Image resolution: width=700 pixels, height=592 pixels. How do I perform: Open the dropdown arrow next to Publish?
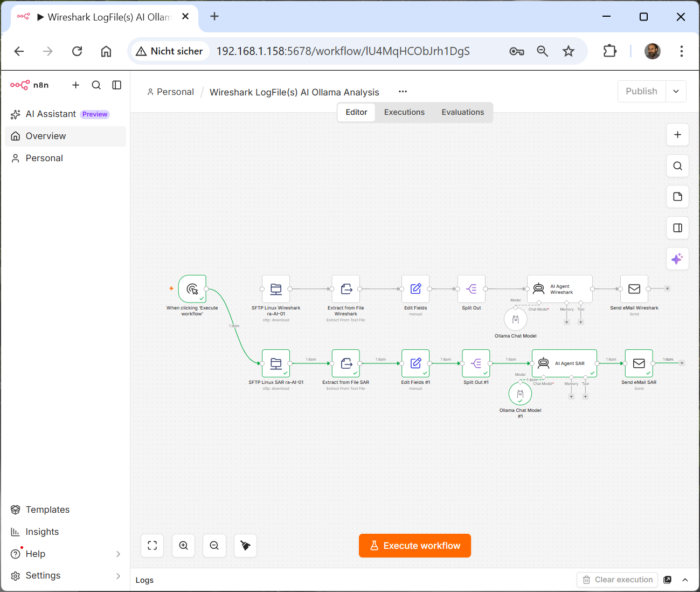[676, 92]
